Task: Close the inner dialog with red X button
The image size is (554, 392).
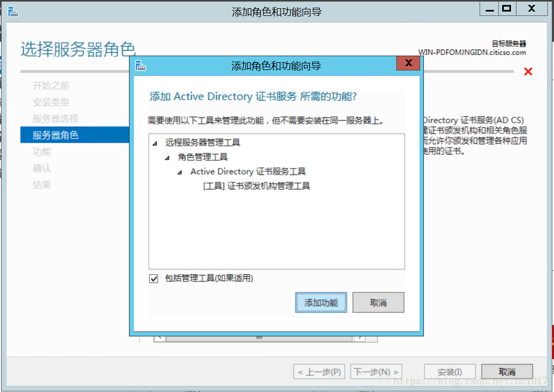Action: [408, 63]
